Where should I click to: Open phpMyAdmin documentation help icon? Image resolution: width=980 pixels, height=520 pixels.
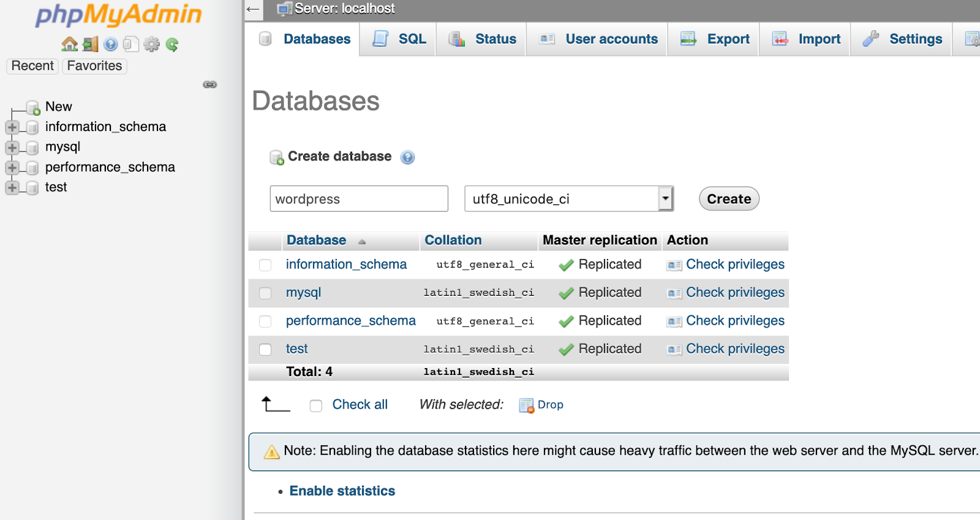(x=111, y=44)
